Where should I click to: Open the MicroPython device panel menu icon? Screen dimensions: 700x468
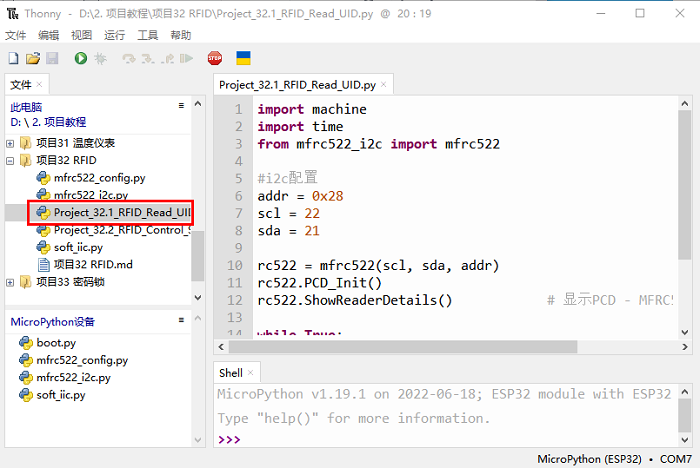pyautogui.click(x=181, y=322)
